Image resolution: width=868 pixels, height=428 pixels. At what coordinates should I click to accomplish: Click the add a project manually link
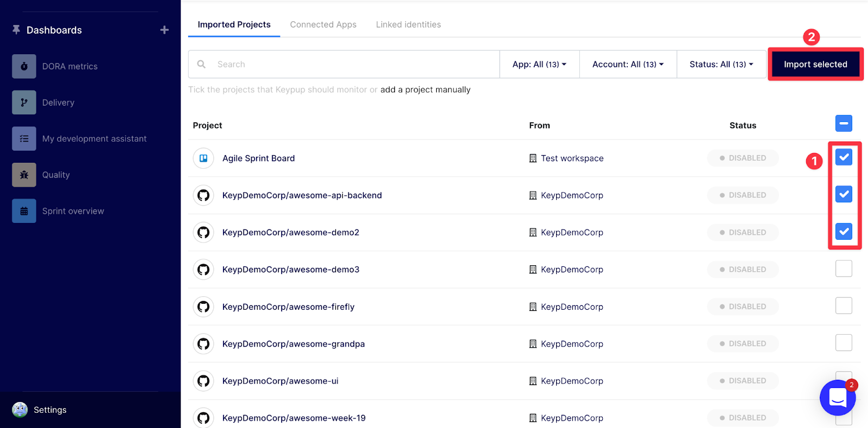point(425,90)
